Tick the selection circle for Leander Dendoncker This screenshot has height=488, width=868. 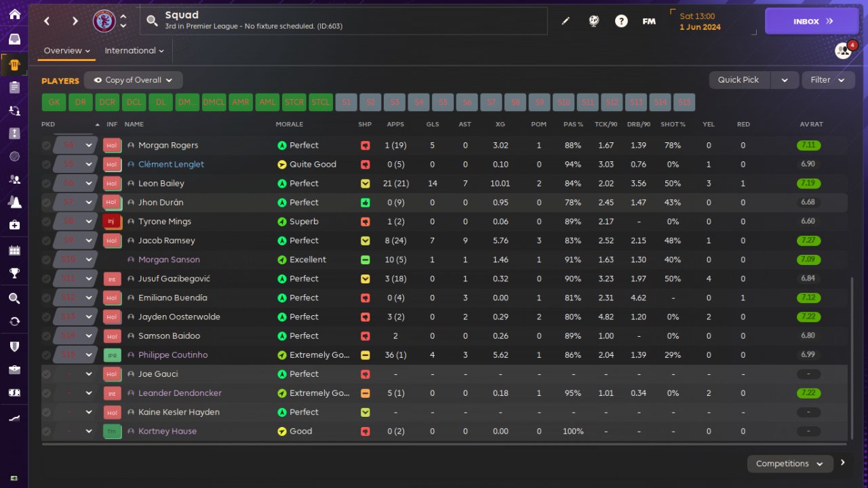pos(46,393)
